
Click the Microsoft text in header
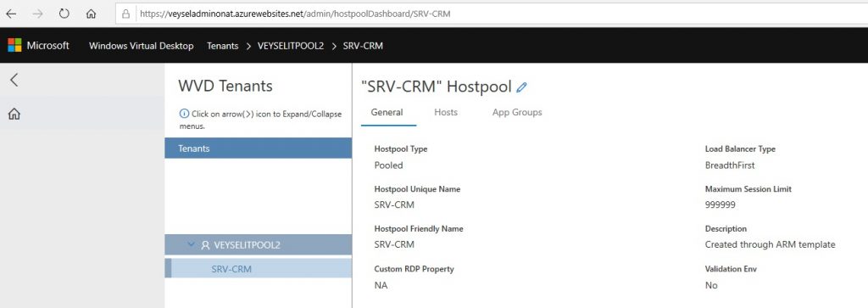click(x=48, y=46)
